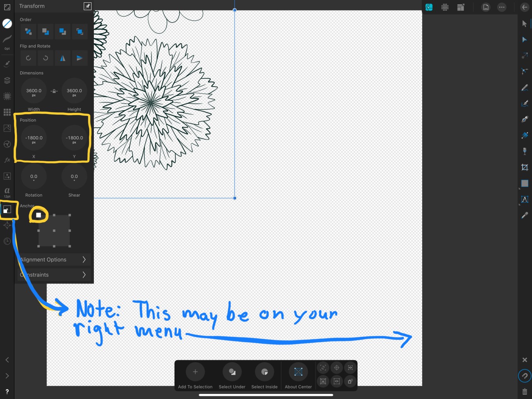The image size is (532, 399).
Task: Rotate selection counter-clockwise in Flip and Rotate
Action: click(29, 58)
